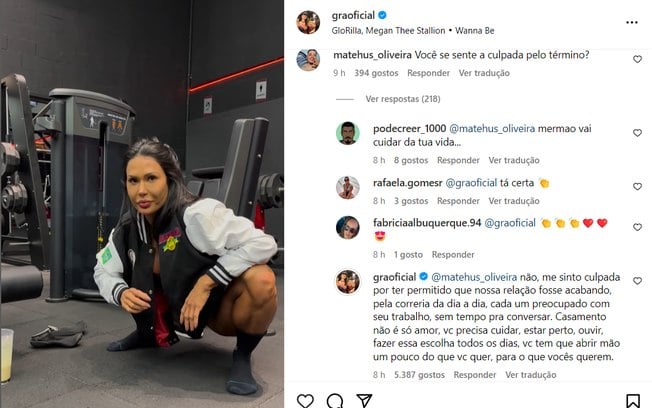Open podecreer_1000 avatar
The image size is (652, 408).
[348, 134]
